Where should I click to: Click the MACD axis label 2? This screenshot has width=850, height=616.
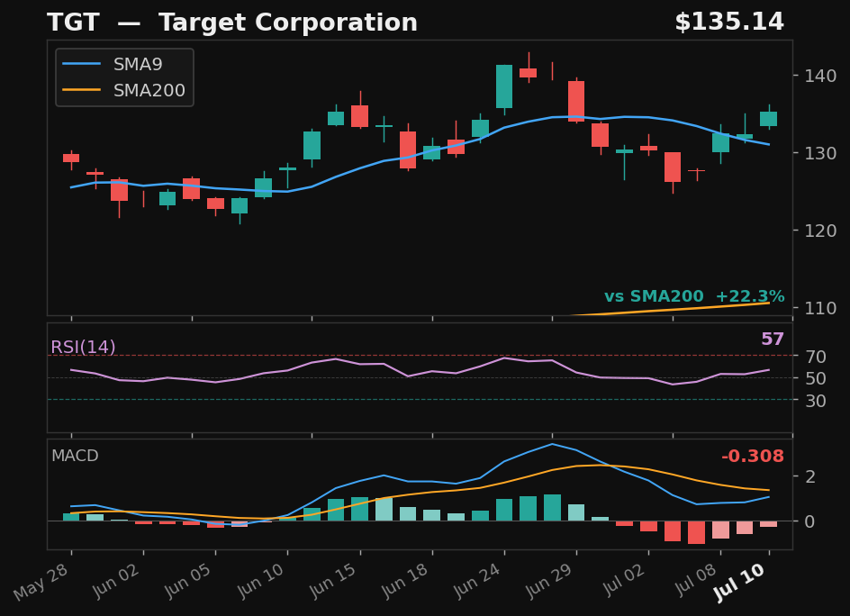[x=809, y=476]
